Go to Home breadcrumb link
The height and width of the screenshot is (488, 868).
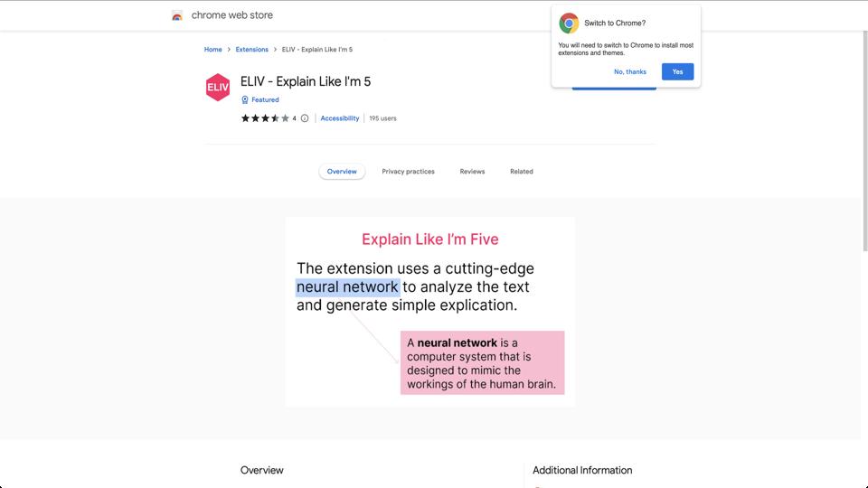[213, 50]
